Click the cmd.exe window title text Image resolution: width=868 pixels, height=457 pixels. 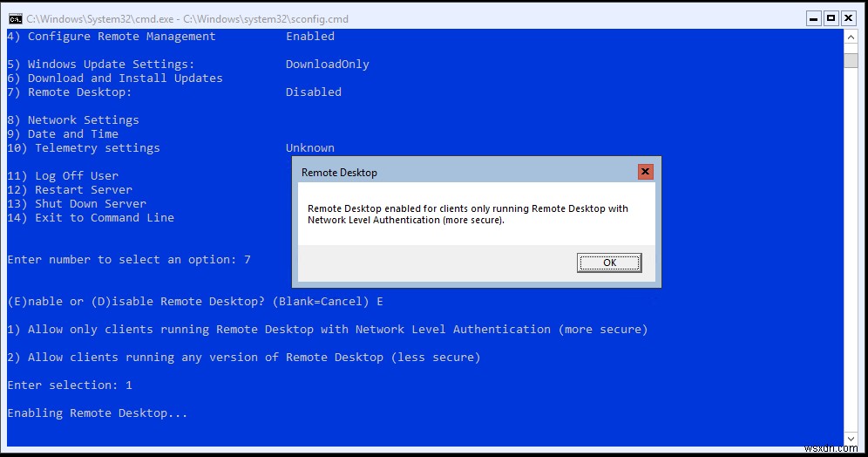pyautogui.click(x=187, y=19)
